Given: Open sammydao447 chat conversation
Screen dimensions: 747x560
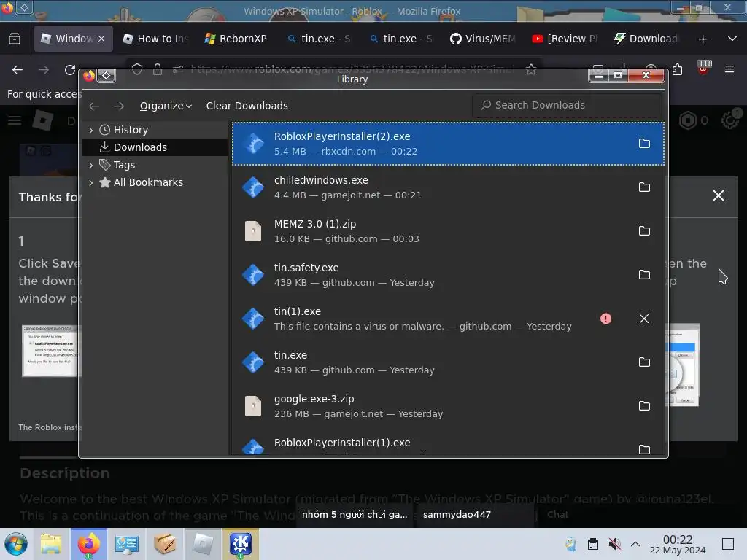Looking at the screenshot, I should pos(474,514).
